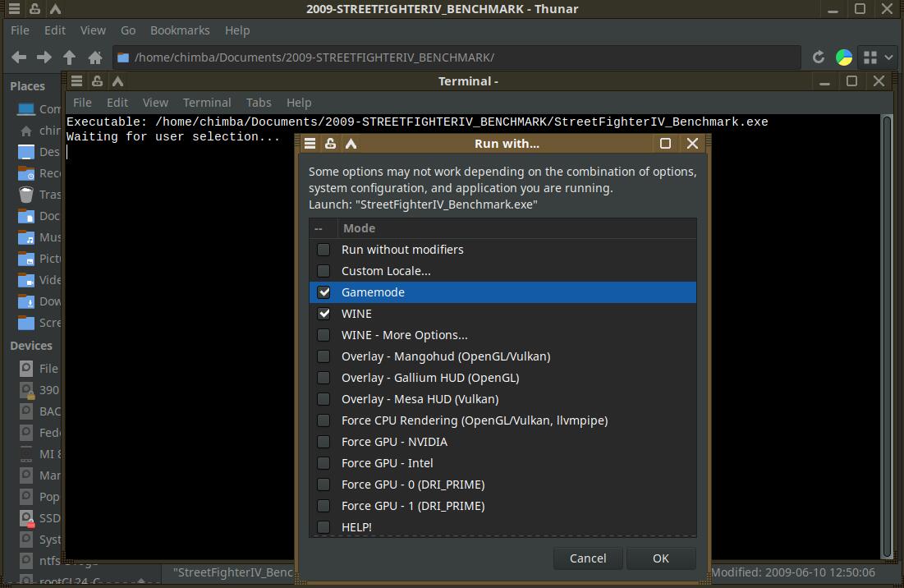Viewport: 904px width, 588px height.
Task: Enable Run without modifiers checkbox
Action: pyautogui.click(x=324, y=250)
